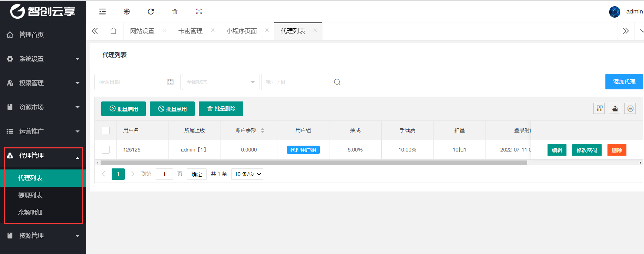Click the admin avatar image
Screen dimensions: 644x254
615,12
